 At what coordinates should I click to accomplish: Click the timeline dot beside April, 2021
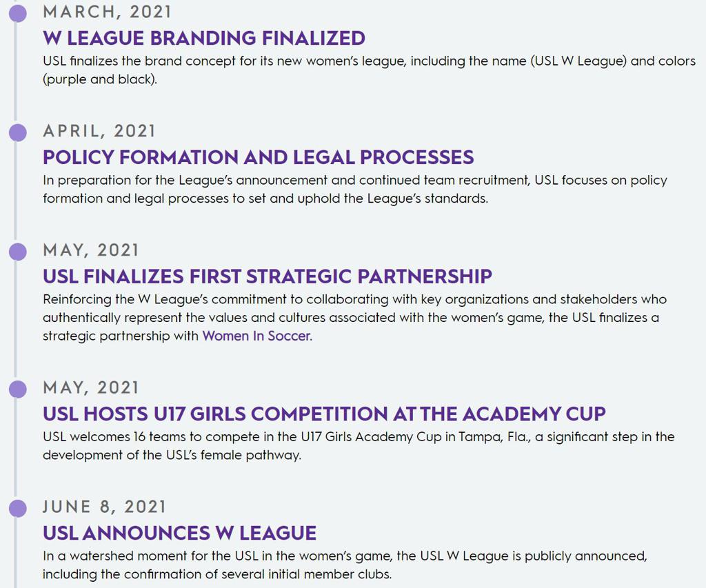point(17,132)
